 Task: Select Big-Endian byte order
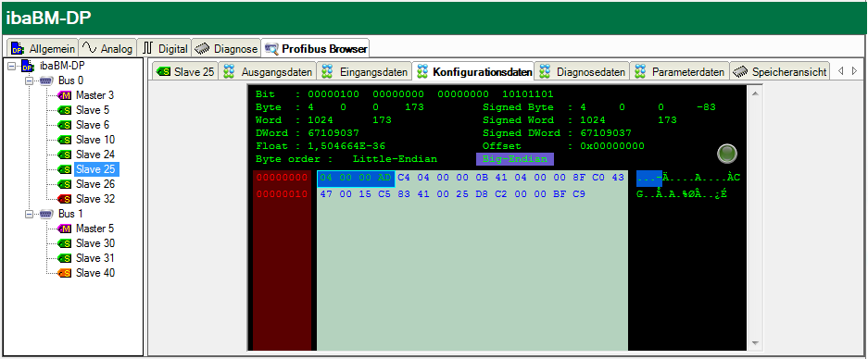[x=515, y=159]
